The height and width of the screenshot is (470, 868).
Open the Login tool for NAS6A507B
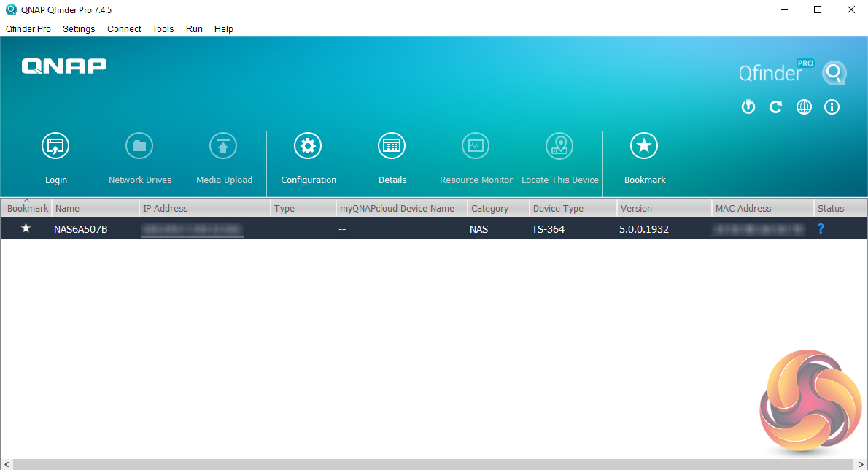[x=55, y=145]
